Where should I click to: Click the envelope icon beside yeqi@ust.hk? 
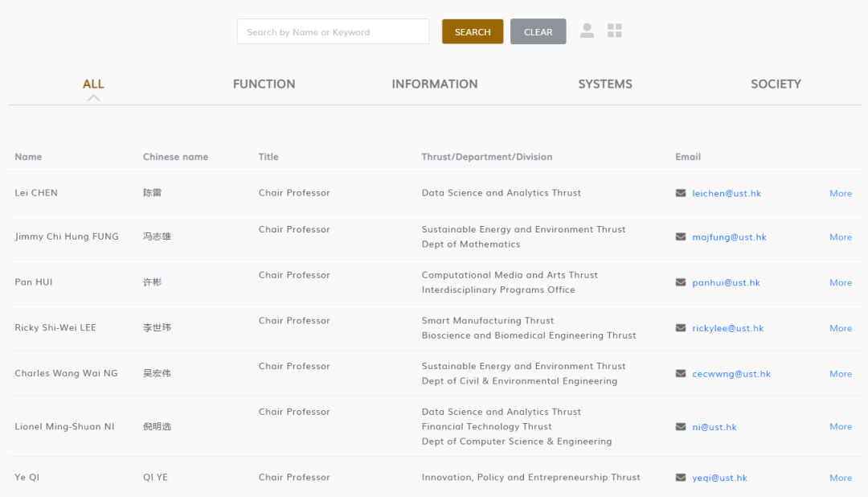(x=681, y=477)
